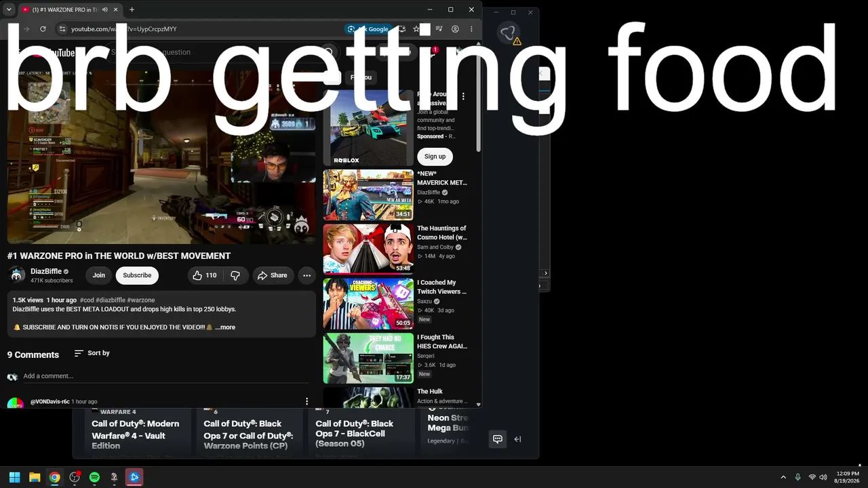The image size is (868, 488).
Task: Open the volume tray icon
Action: pos(823,477)
